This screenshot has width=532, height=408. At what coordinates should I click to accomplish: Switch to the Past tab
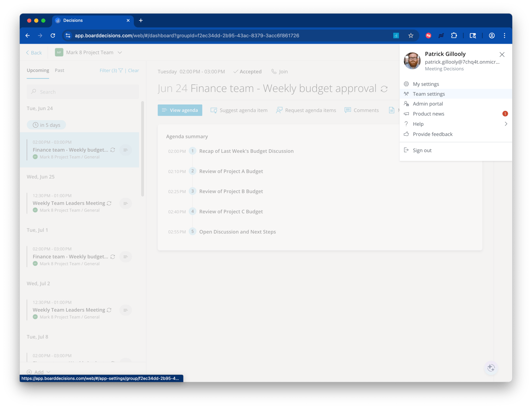(x=59, y=70)
